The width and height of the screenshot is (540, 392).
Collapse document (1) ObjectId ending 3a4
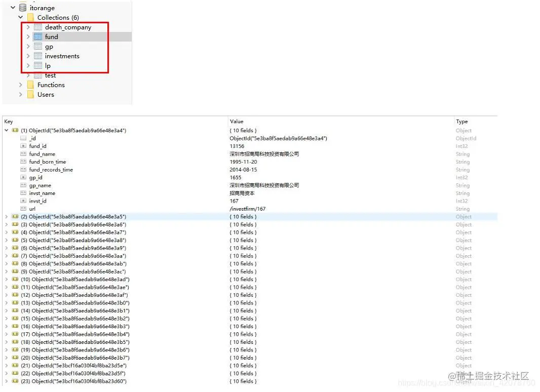click(7, 130)
